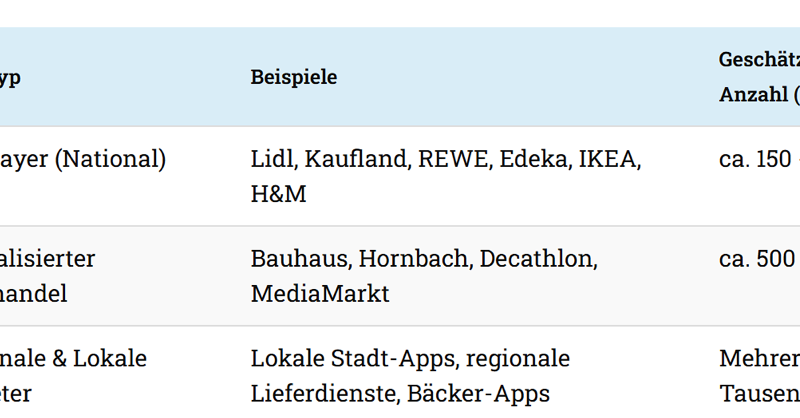Click the cell starting with Mehrer
This screenshot has width=800, height=418.
759,359
